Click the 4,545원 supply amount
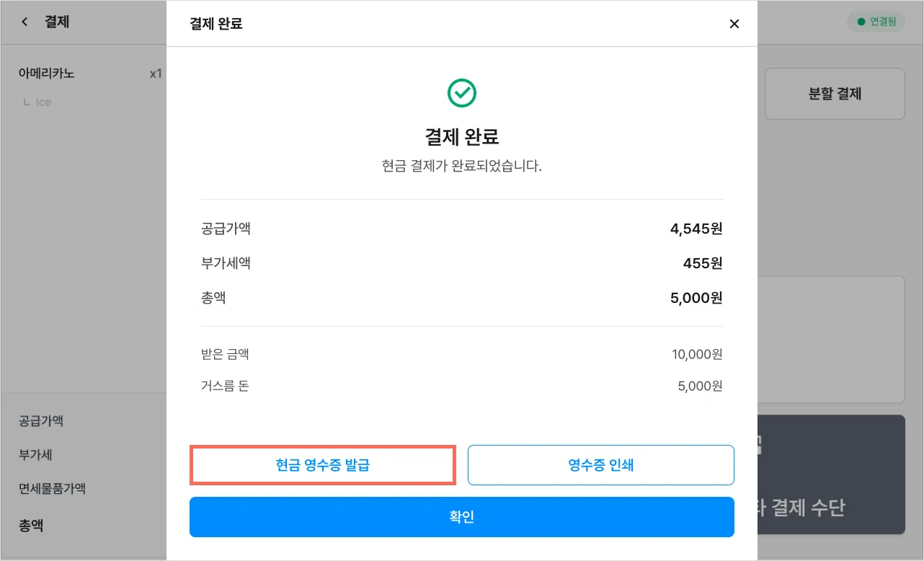The image size is (924, 561). click(x=696, y=229)
